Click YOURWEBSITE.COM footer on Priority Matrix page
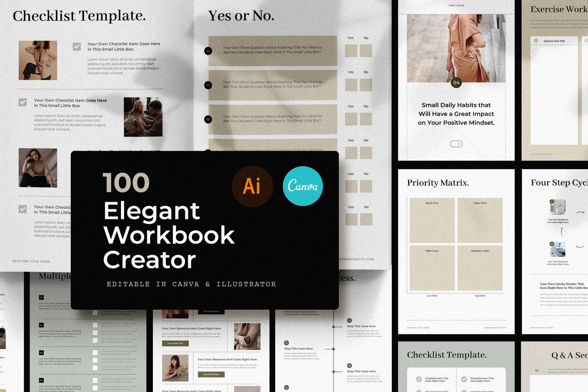 pos(495,328)
